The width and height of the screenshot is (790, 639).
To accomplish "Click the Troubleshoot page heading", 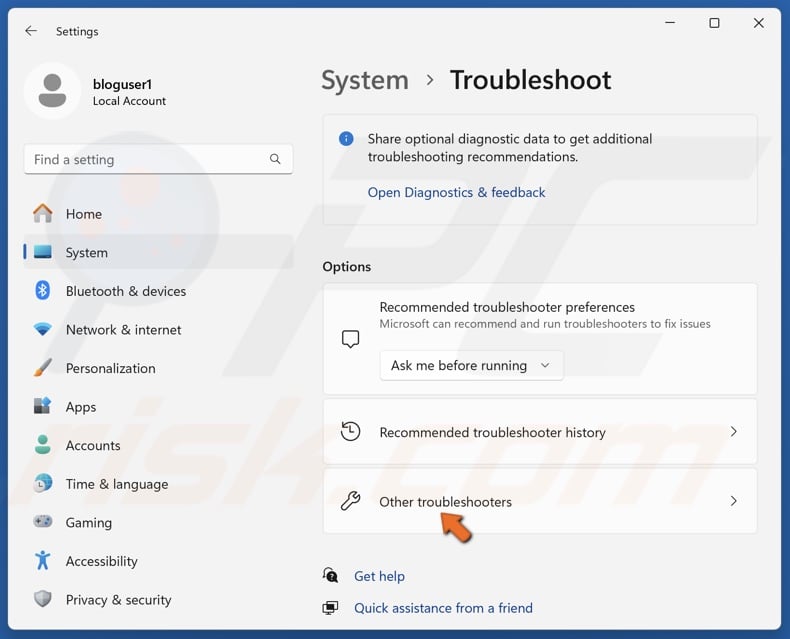I will [x=530, y=80].
